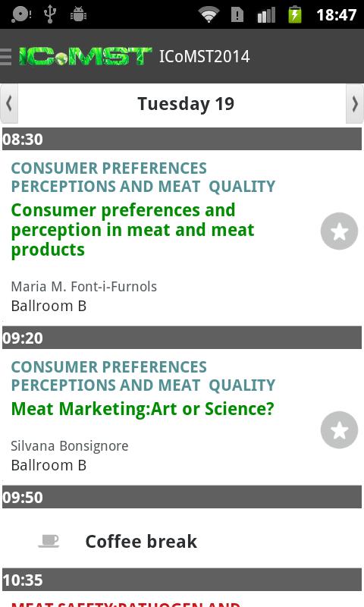Tap the coffee cup icon
Screen dimensions: 364x607
point(49,541)
